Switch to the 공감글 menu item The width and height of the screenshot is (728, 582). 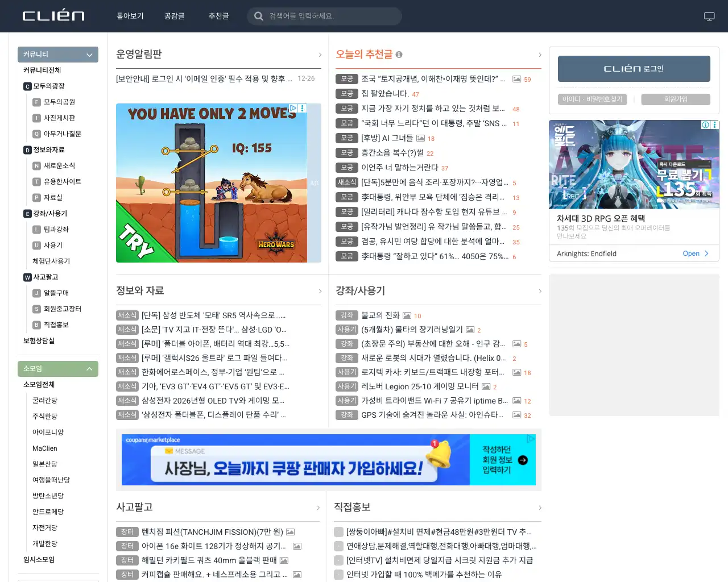[x=174, y=16]
